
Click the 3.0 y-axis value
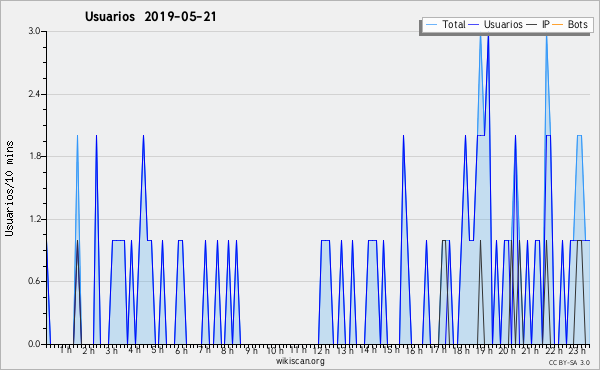(34, 31)
